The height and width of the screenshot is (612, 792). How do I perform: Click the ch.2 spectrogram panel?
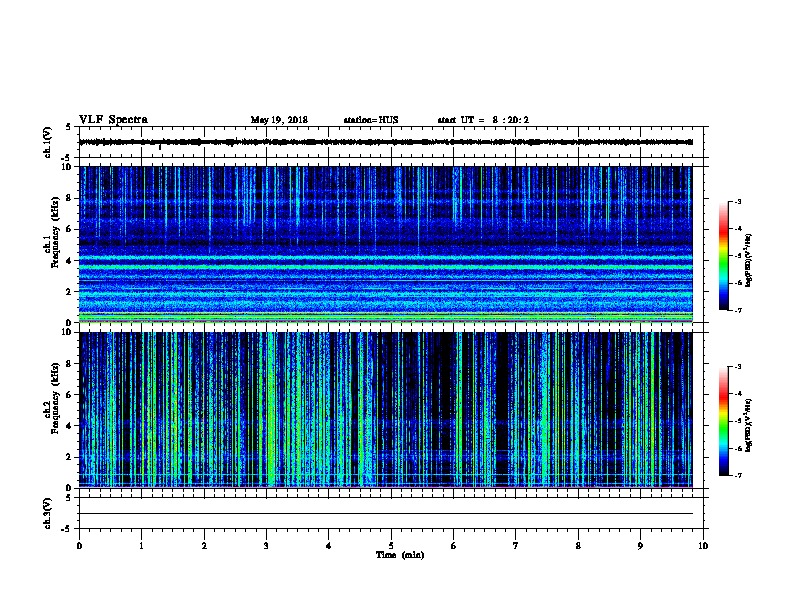click(386, 410)
